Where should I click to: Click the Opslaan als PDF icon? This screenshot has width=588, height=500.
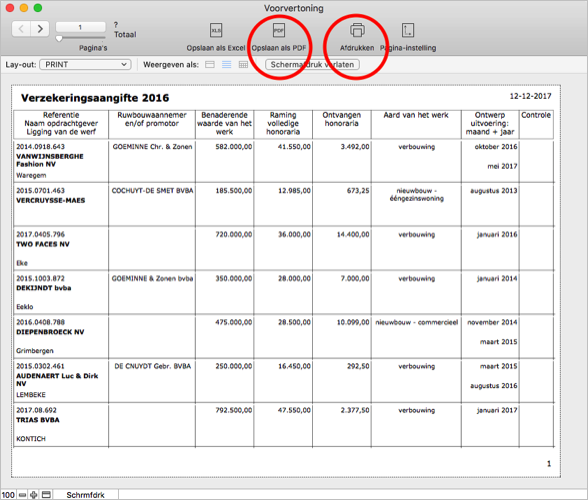pos(279,30)
